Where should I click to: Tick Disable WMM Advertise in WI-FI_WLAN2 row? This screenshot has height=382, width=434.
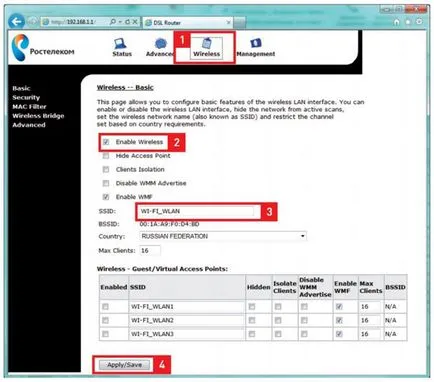pos(304,320)
